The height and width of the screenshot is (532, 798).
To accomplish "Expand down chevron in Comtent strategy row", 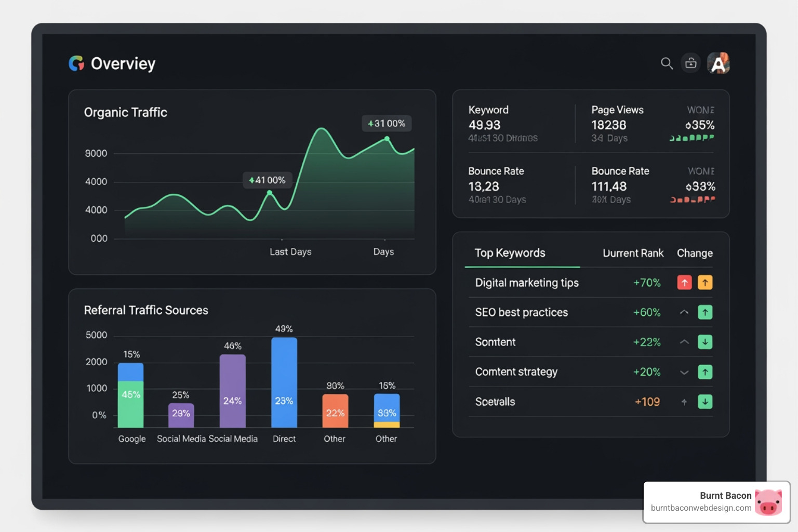I will pyautogui.click(x=684, y=373).
